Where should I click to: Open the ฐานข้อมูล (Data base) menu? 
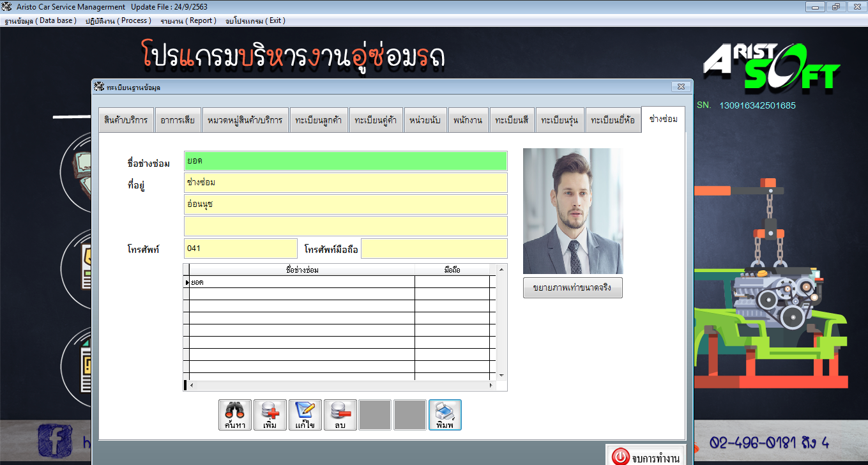[x=40, y=20]
